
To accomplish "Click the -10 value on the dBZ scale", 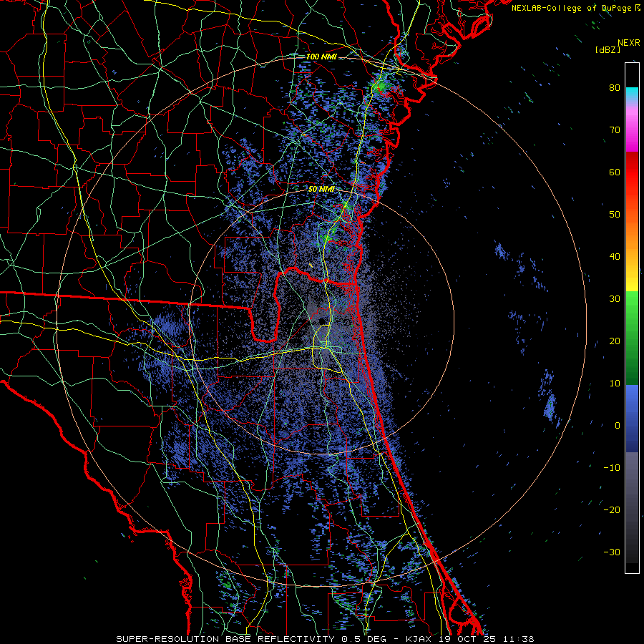I will tap(612, 468).
